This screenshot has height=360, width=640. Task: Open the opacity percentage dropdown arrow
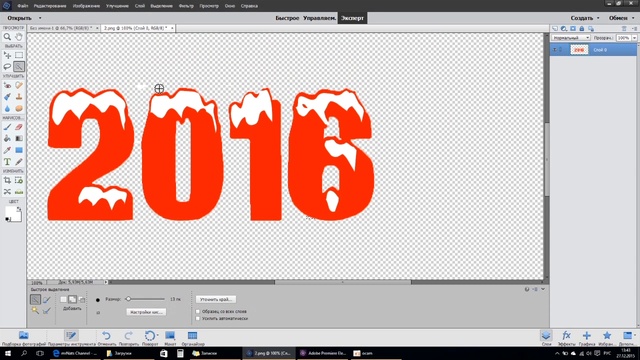[634, 38]
